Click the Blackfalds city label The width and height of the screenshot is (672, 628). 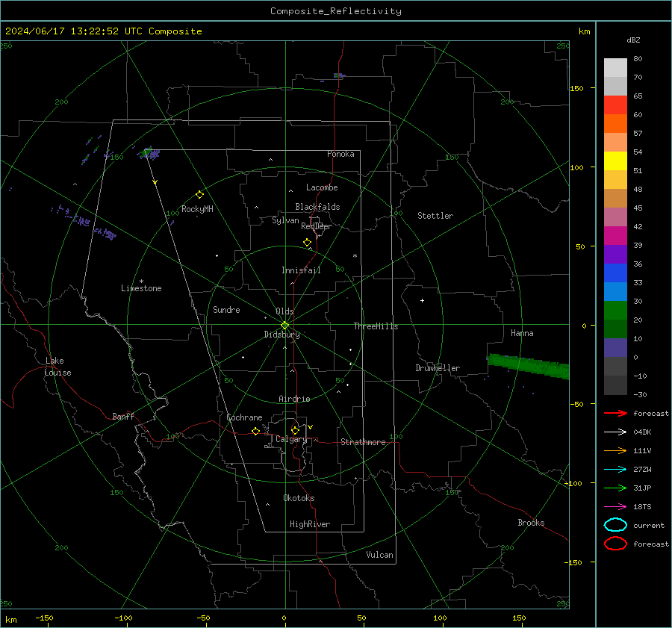317,207
